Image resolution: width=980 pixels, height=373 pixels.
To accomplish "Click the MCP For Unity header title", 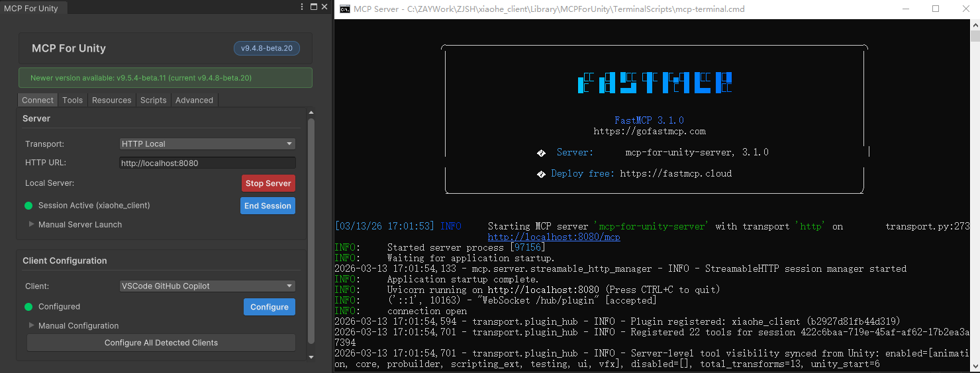I will coord(69,48).
